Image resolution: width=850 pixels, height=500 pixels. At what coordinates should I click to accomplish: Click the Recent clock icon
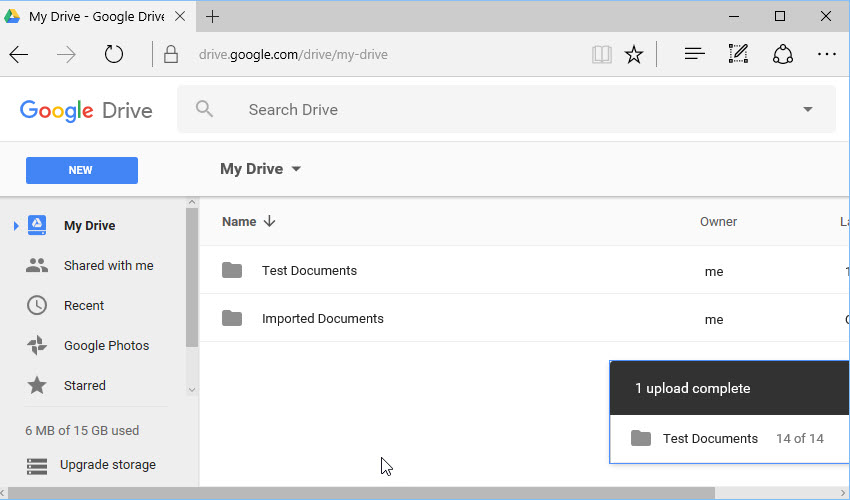pyautogui.click(x=37, y=305)
